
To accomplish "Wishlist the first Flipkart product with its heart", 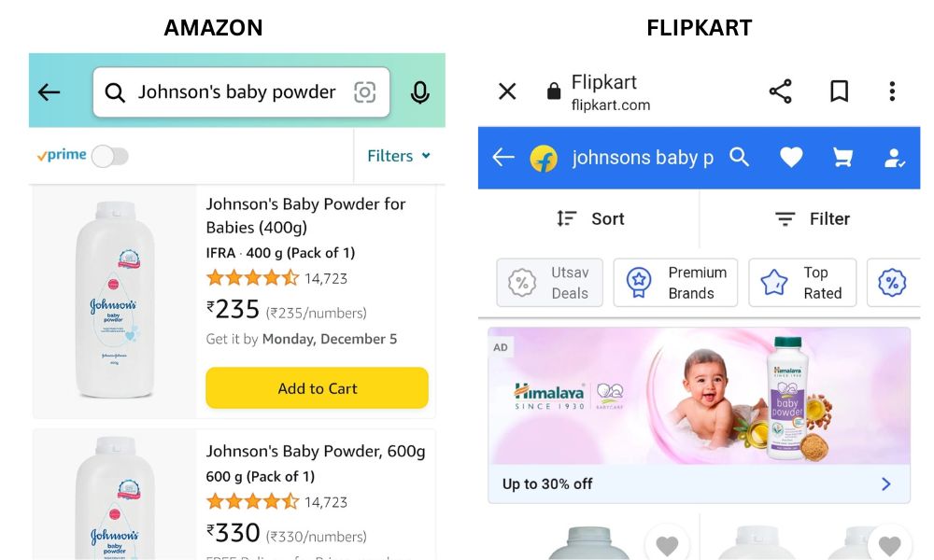I will point(667,543).
